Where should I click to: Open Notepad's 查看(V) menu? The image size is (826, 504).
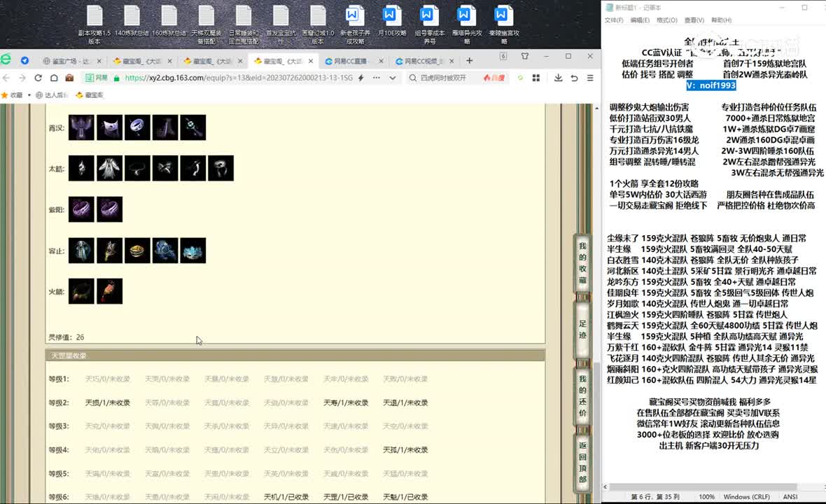[x=694, y=20]
